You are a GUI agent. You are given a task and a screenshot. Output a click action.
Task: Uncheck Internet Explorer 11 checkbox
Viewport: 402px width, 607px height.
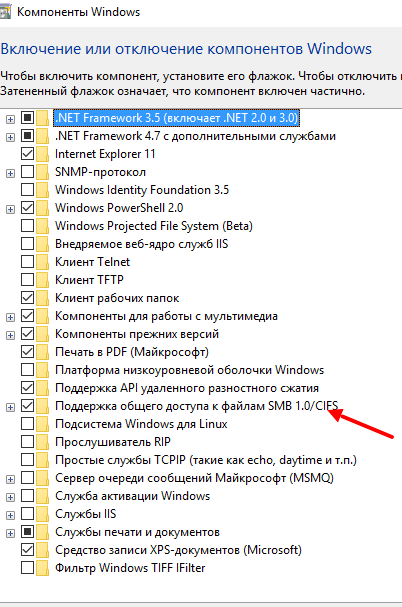pyautogui.click(x=27, y=154)
